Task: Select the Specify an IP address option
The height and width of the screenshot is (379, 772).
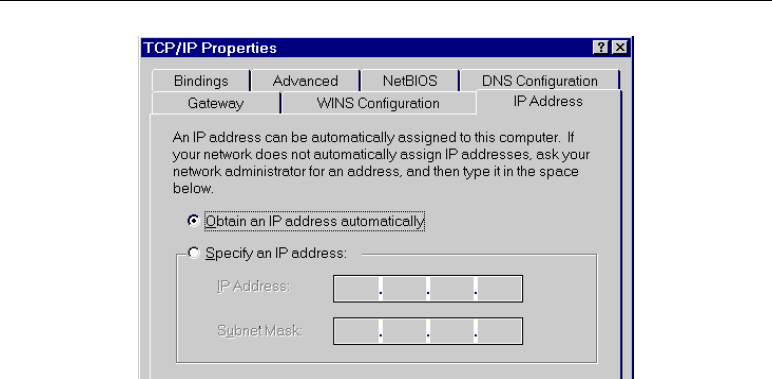Action: pyautogui.click(x=268, y=253)
